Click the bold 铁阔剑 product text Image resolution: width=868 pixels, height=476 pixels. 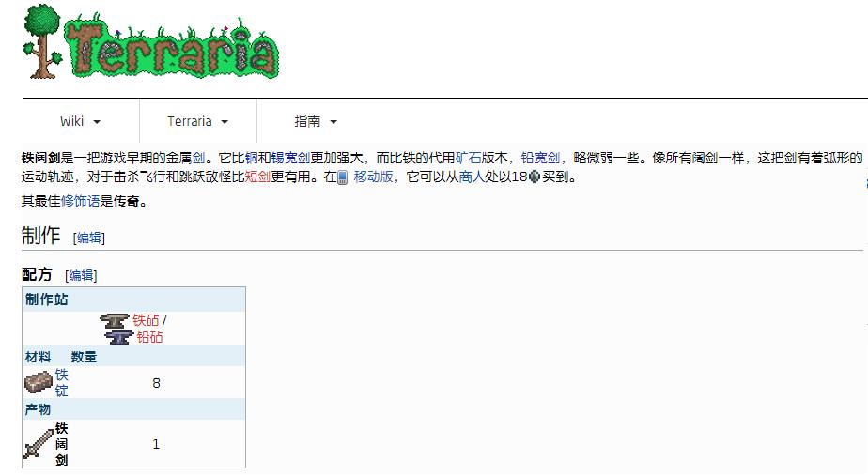(x=61, y=444)
